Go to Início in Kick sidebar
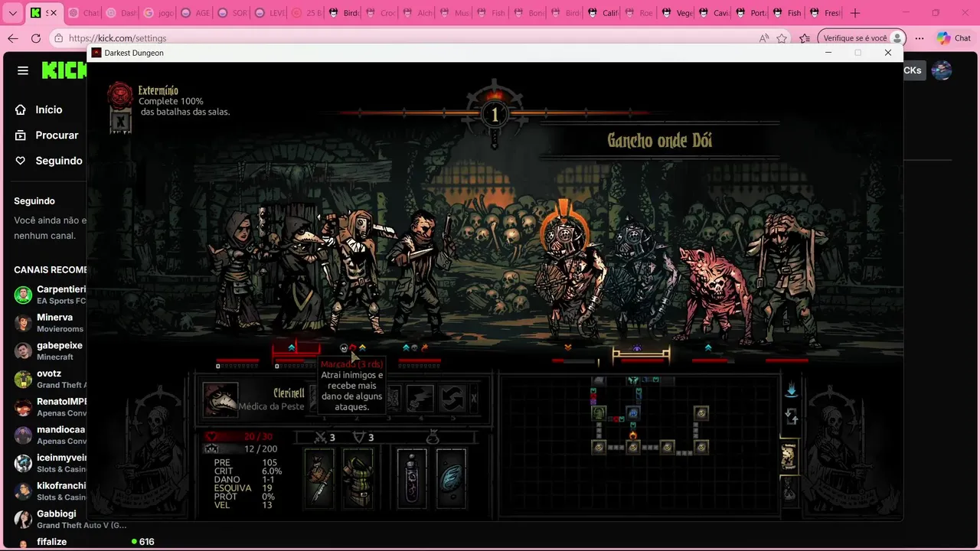Screen dimensions: 980x551 (x=47, y=109)
